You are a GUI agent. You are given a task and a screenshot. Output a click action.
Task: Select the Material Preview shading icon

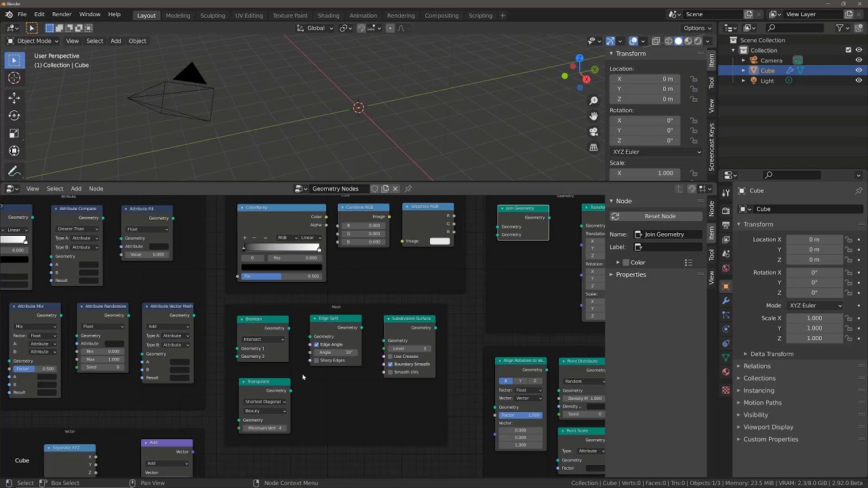[x=688, y=41]
